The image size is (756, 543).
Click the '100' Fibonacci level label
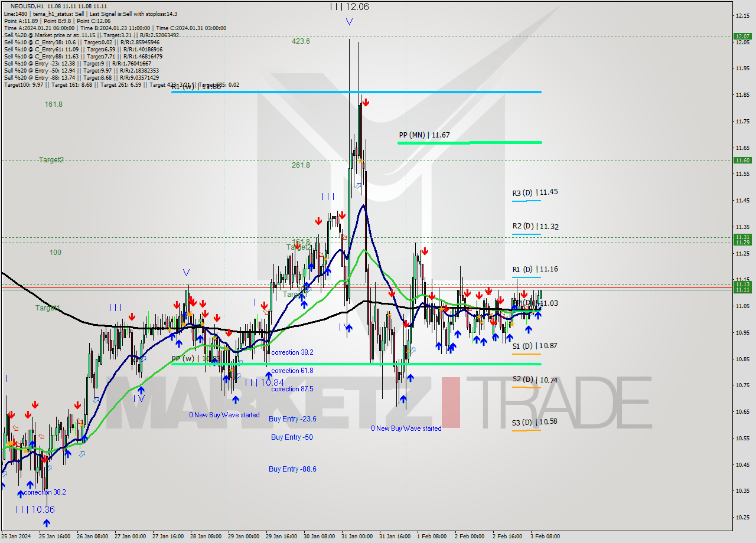(55, 253)
